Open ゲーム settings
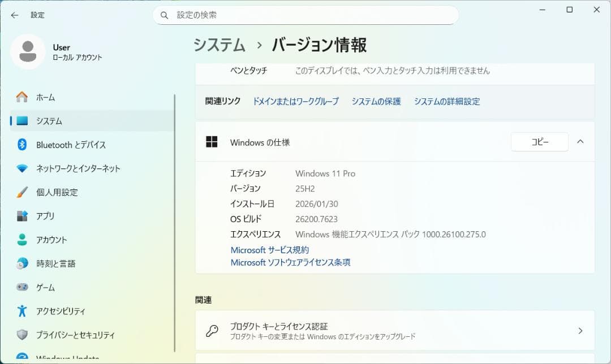This screenshot has height=364, width=611. point(92,287)
